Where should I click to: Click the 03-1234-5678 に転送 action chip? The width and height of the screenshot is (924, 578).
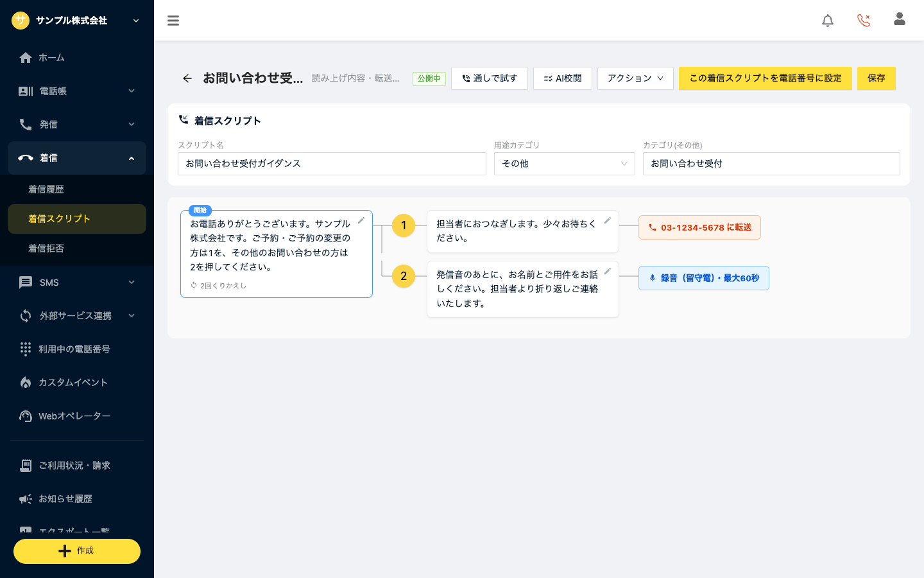click(x=699, y=227)
